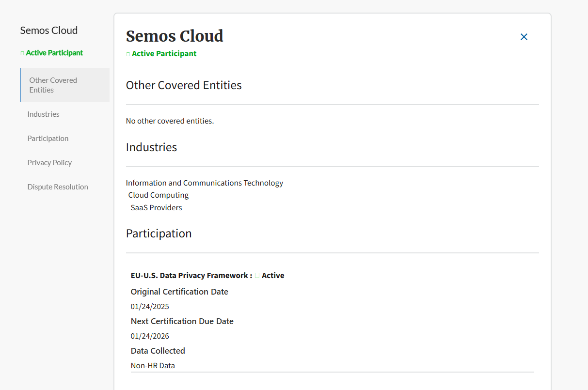This screenshot has height=390, width=588.
Task: Select the Other Covered Entities sidebar item
Action: click(x=53, y=85)
